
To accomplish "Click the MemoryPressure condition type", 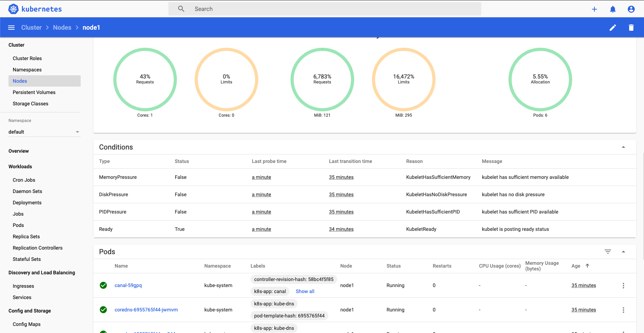I will click(118, 177).
